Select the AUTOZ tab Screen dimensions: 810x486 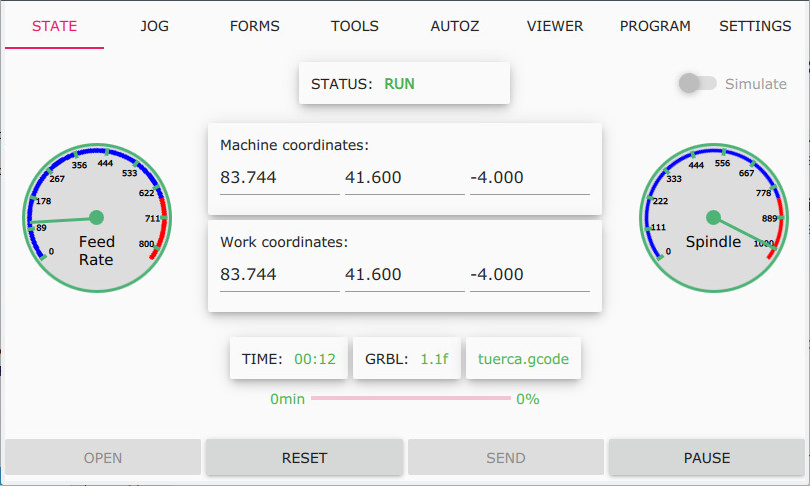tap(455, 26)
